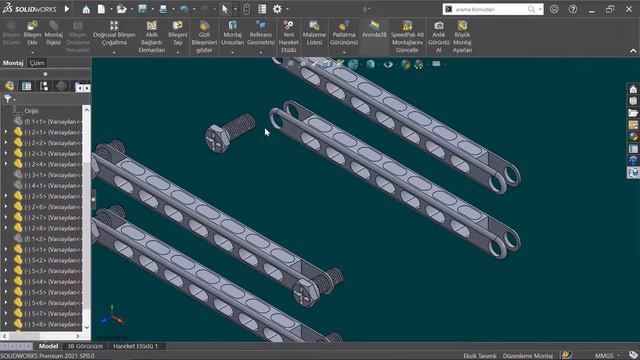Open Appearances color ball icon in task pane
The width and height of the screenshot is (640, 360).
pos(633,136)
